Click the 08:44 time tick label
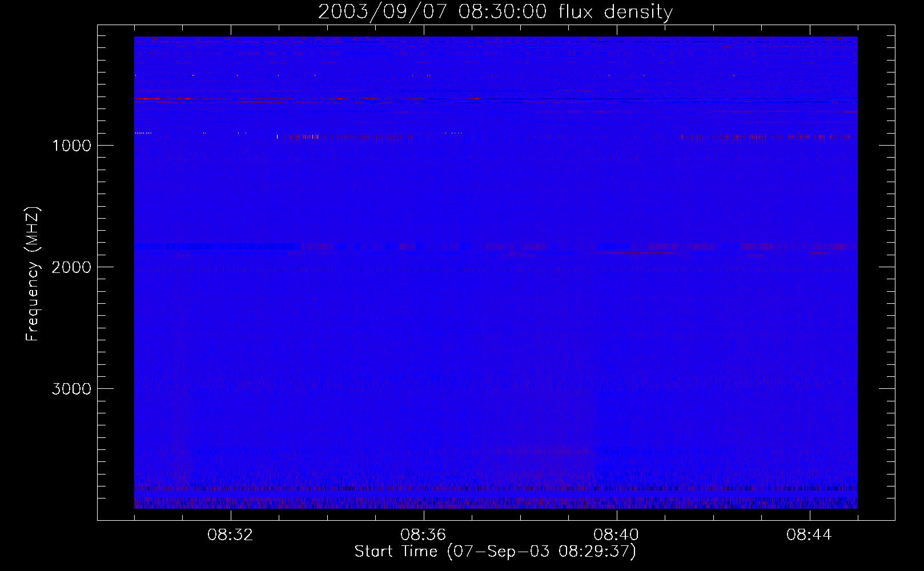Image resolution: width=924 pixels, height=571 pixels. coord(809,535)
